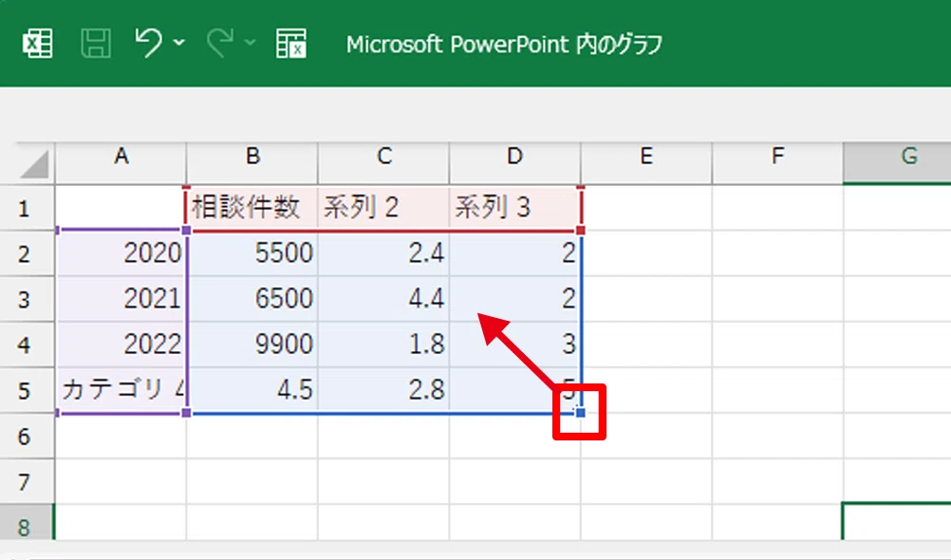
Task: Click cell containing 2022
Action: [x=121, y=345]
